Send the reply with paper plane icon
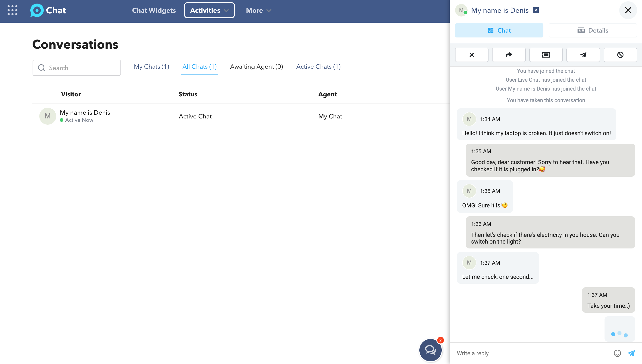Image resolution: width=642 pixels, height=364 pixels. point(631,353)
